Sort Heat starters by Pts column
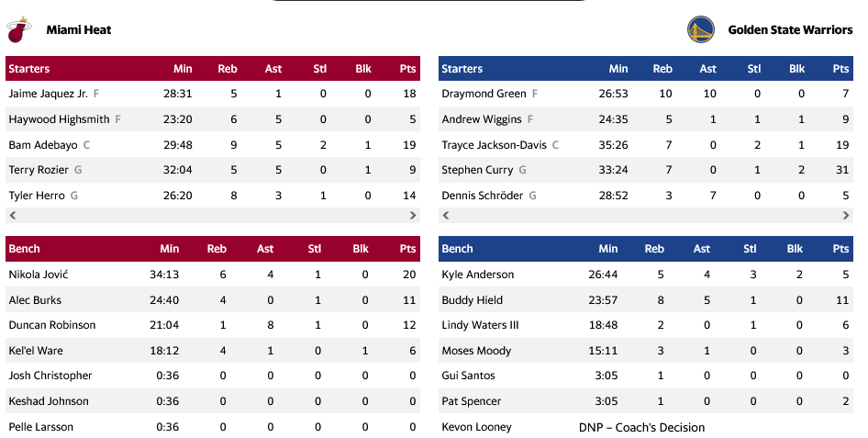This screenshot has height=438, width=868. pos(407,69)
